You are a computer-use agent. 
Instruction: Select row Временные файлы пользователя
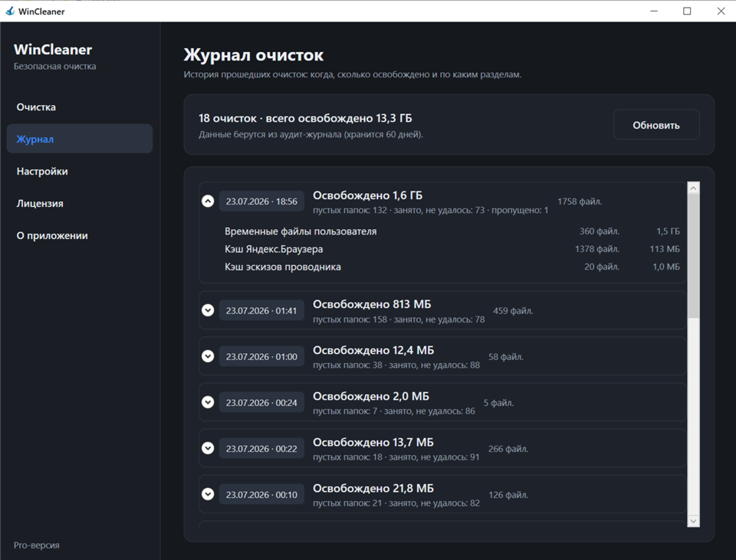(x=452, y=231)
